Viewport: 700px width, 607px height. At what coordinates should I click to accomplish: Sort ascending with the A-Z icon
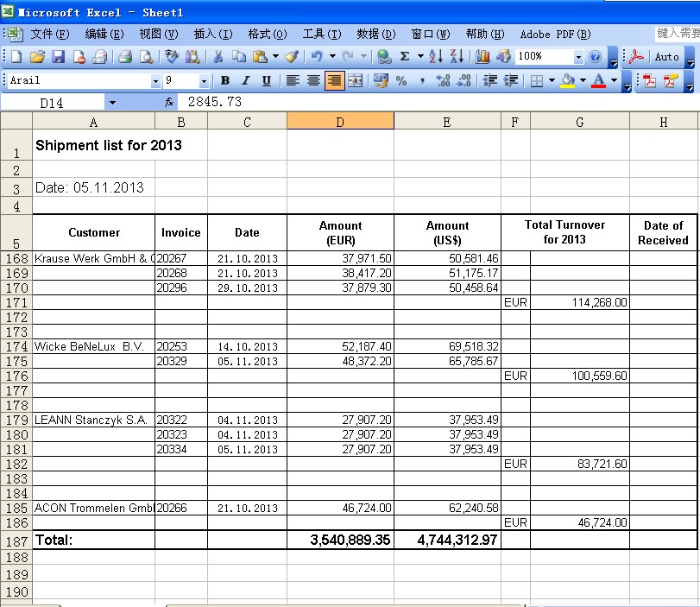[436, 57]
